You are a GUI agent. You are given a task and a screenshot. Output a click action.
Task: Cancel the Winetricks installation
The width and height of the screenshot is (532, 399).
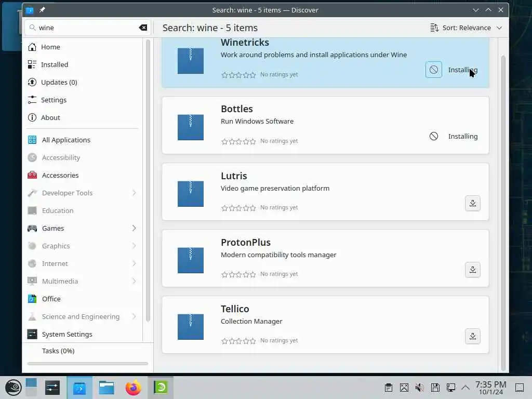[x=433, y=70]
